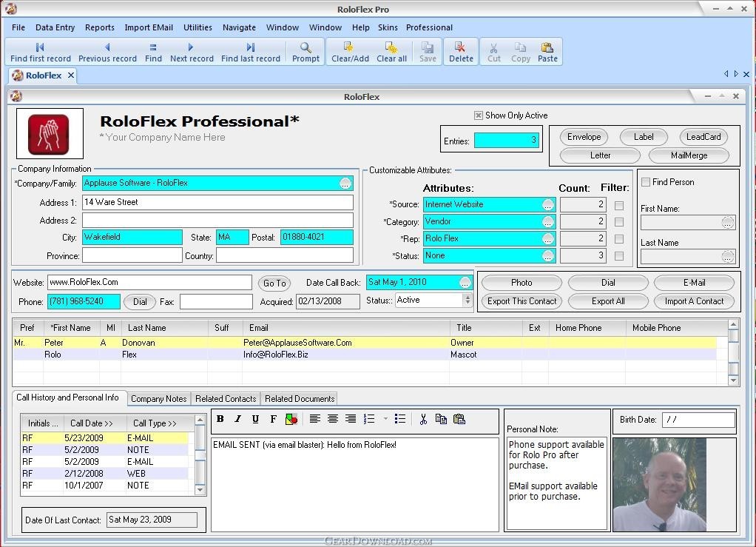Viewport: 756px width, 547px height.
Task: Open font settings F icon
Action: tap(274, 419)
